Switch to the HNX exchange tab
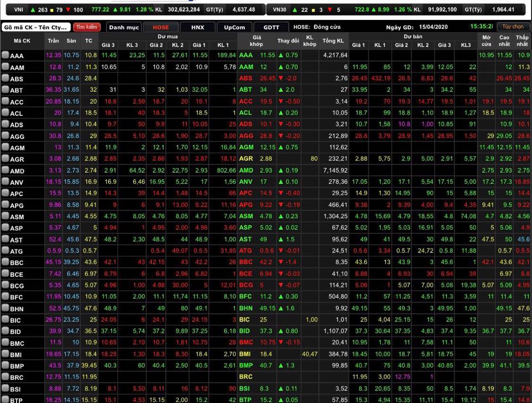This screenshot has width=532, height=403. pos(198,27)
